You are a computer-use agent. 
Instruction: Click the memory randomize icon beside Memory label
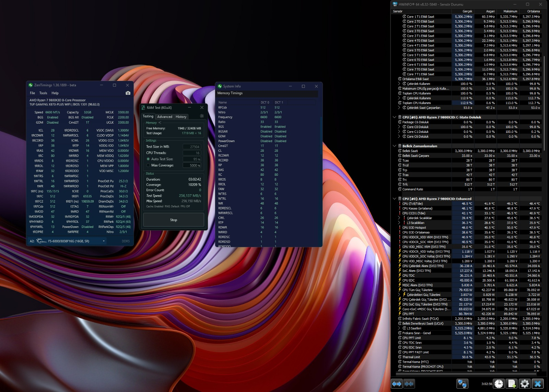[x=160, y=123]
